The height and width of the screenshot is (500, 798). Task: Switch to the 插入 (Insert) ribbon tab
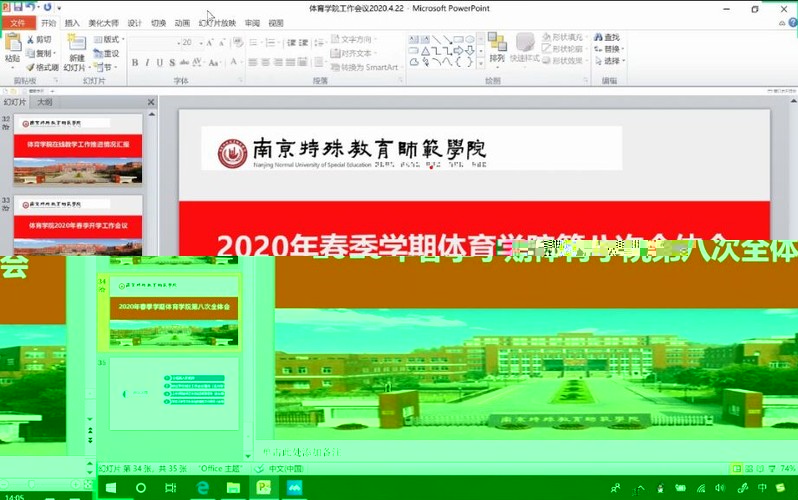tap(72, 23)
